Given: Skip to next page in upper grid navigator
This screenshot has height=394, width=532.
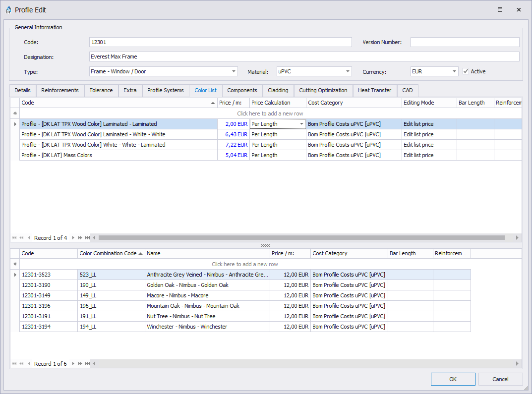Looking at the screenshot, I should tap(80, 238).
